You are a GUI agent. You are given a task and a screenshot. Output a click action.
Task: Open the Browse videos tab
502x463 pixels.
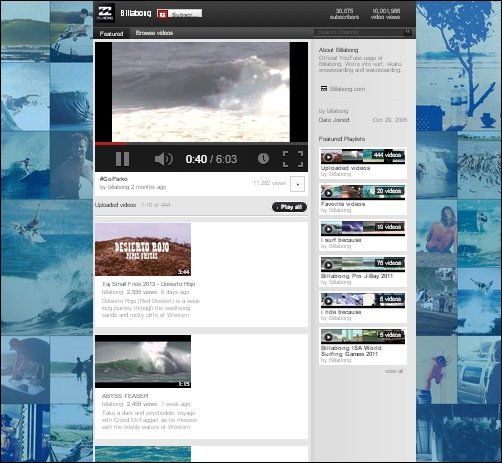tap(154, 33)
